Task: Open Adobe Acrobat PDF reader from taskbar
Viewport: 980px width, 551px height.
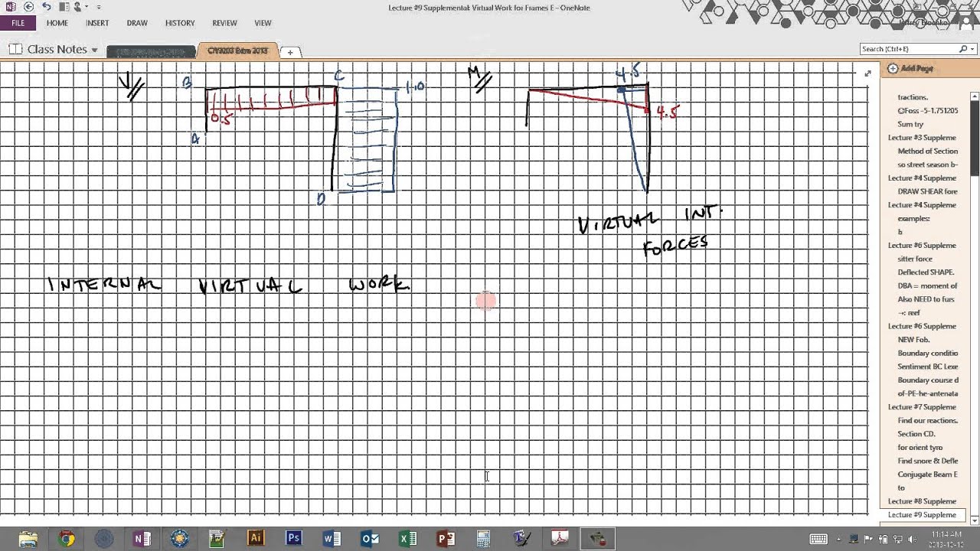Action: click(x=560, y=539)
